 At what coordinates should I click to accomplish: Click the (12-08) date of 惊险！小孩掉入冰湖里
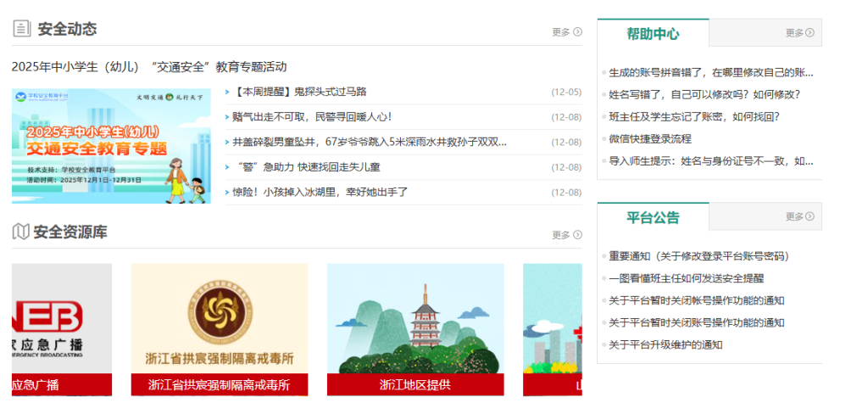pos(566,193)
